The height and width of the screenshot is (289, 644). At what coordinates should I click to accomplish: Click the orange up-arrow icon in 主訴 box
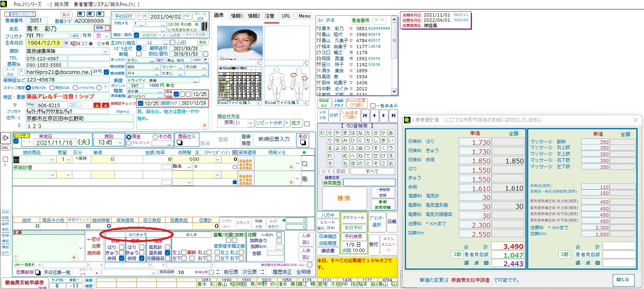pyautogui.click(x=16, y=258)
